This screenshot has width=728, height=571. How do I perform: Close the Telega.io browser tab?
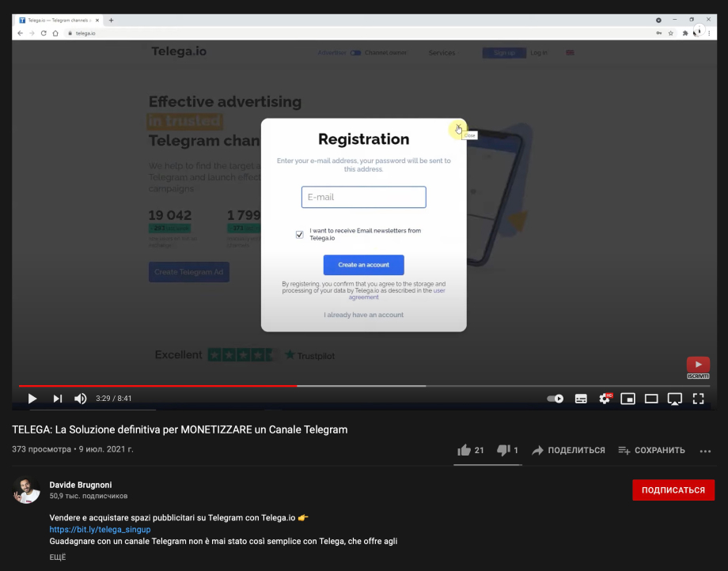tap(97, 21)
